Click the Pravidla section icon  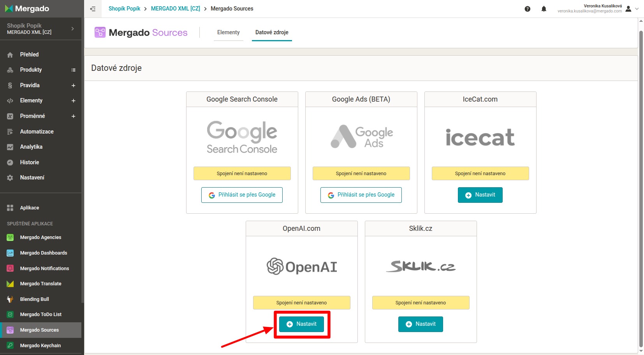tap(10, 85)
